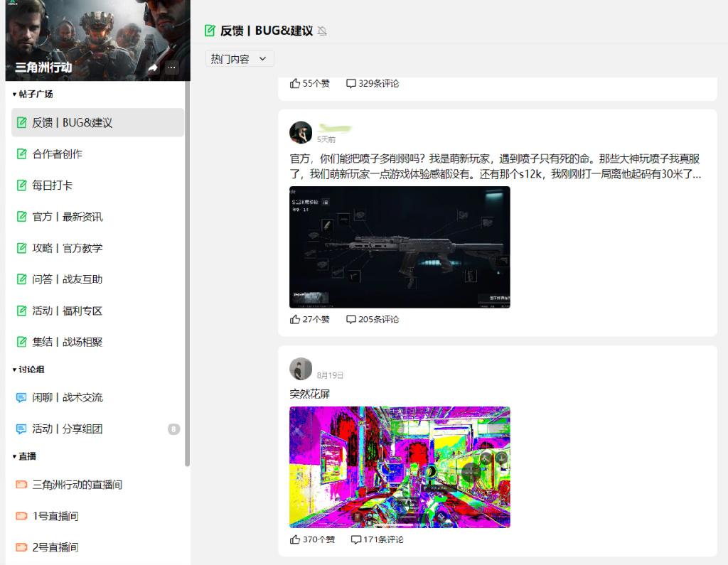
Task: Click the 329条评论 comment icon
Action: pyautogui.click(x=351, y=83)
